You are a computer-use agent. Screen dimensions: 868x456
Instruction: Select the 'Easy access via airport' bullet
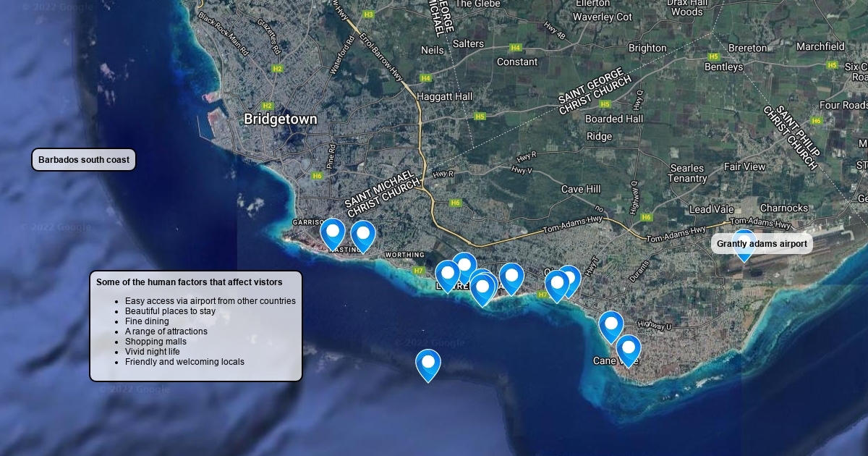tap(210, 301)
